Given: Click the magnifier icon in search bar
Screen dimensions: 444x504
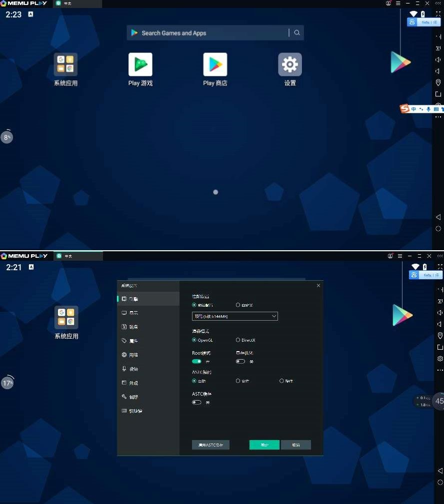Looking at the screenshot, I should pos(297,33).
